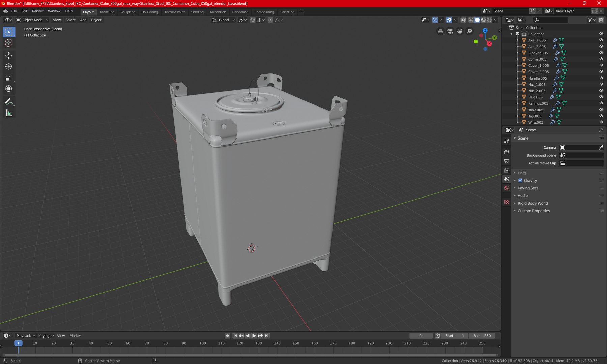The height and width of the screenshot is (364, 607).
Task: Switch to the Sculpting workspace tab
Action: point(128,12)
